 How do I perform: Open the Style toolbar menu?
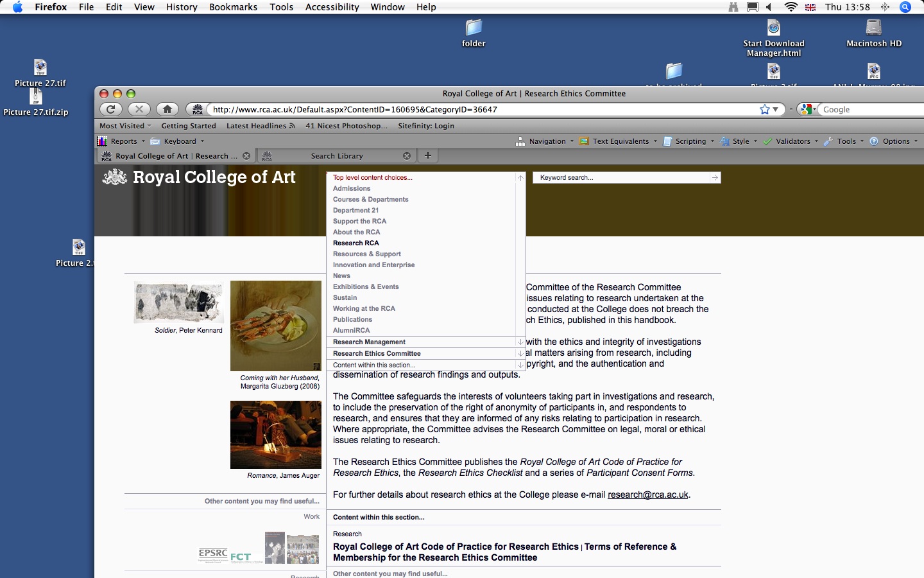tap(739, 141)
